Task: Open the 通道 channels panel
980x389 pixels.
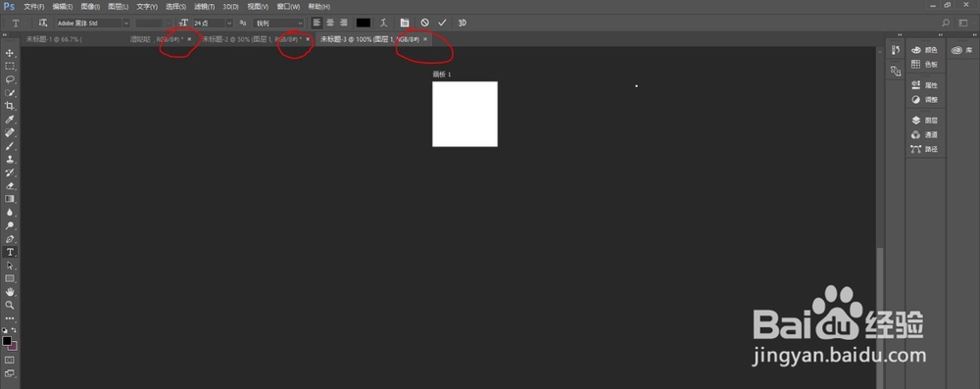Action: pos(925,134)
